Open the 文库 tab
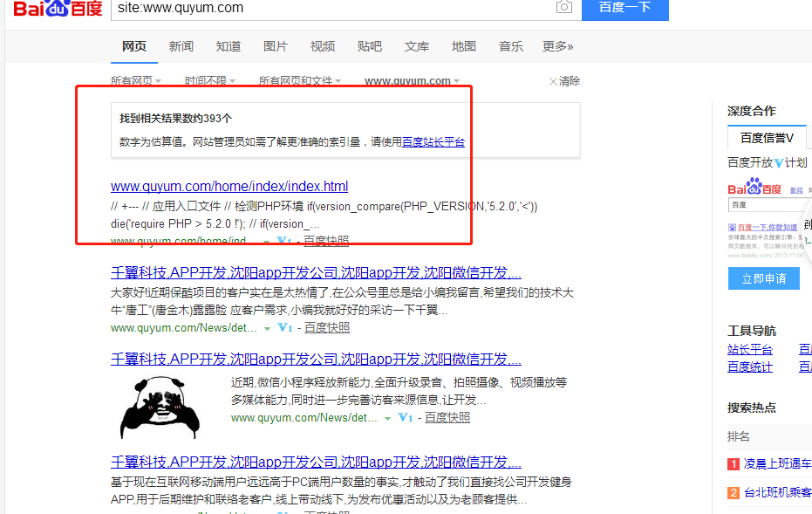812x514 pixels. (x=417, y=46)
